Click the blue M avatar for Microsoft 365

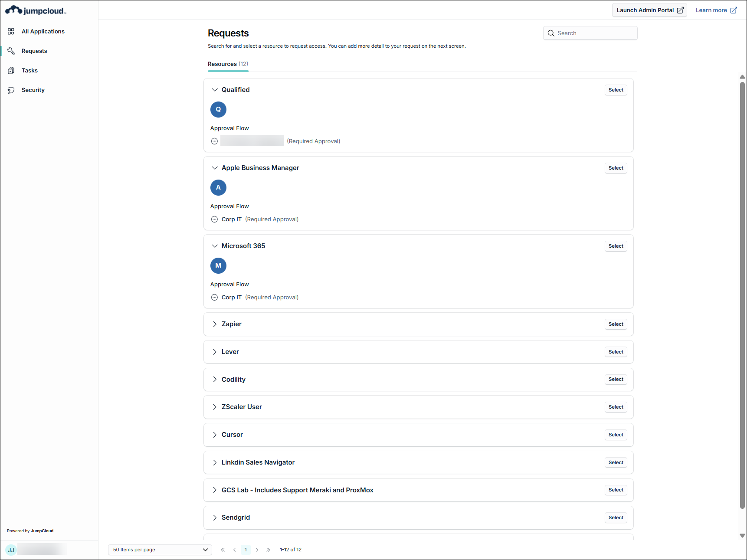click(218, 265)
